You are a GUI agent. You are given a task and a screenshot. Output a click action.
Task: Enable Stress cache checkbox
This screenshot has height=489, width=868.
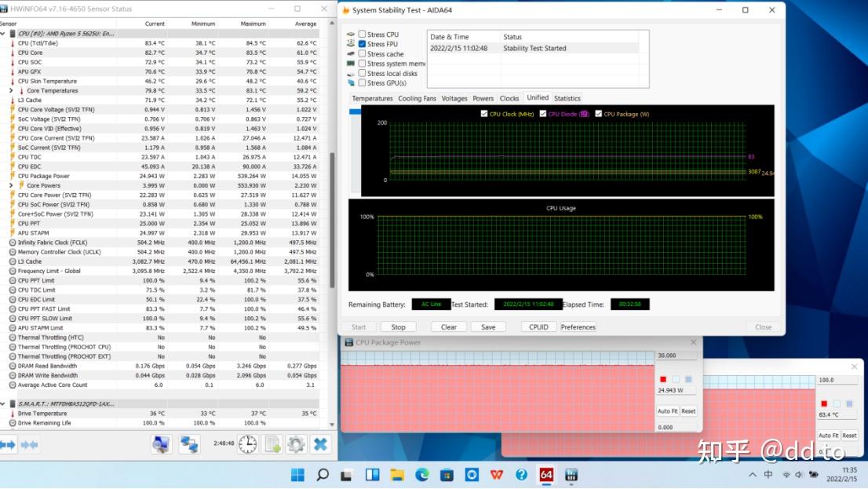(x=362, y=53)
